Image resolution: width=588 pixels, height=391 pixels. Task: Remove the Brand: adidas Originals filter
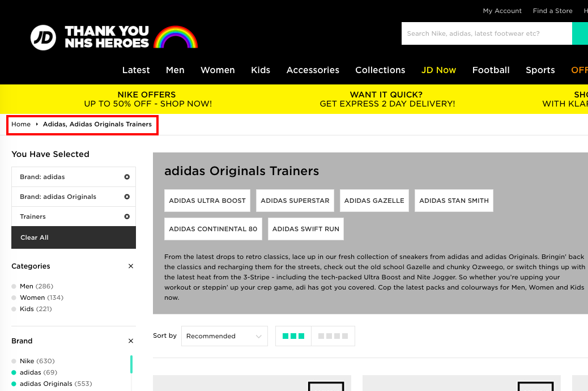(x=127, y=197)
